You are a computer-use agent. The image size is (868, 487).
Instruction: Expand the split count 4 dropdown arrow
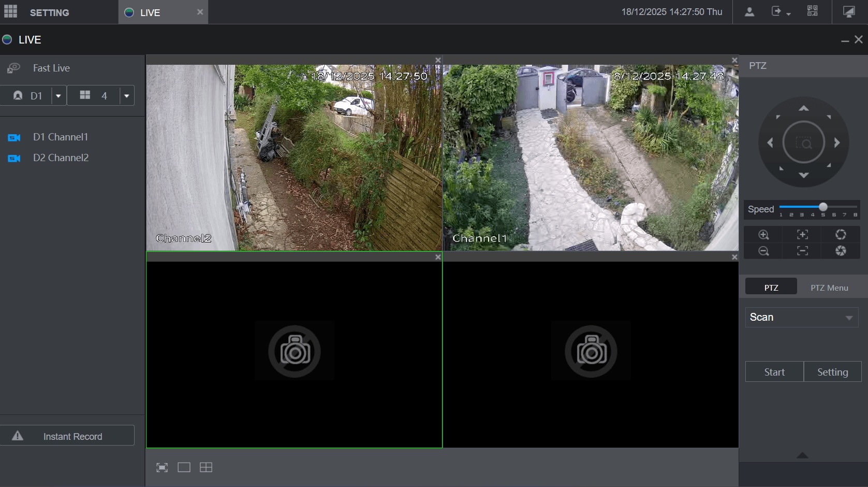[x=127, y=96]
